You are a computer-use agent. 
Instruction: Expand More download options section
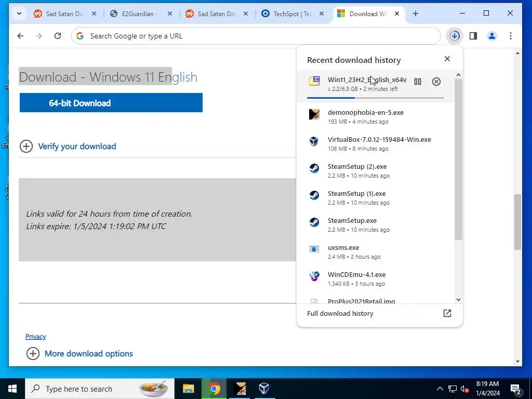tap(79, 353)
